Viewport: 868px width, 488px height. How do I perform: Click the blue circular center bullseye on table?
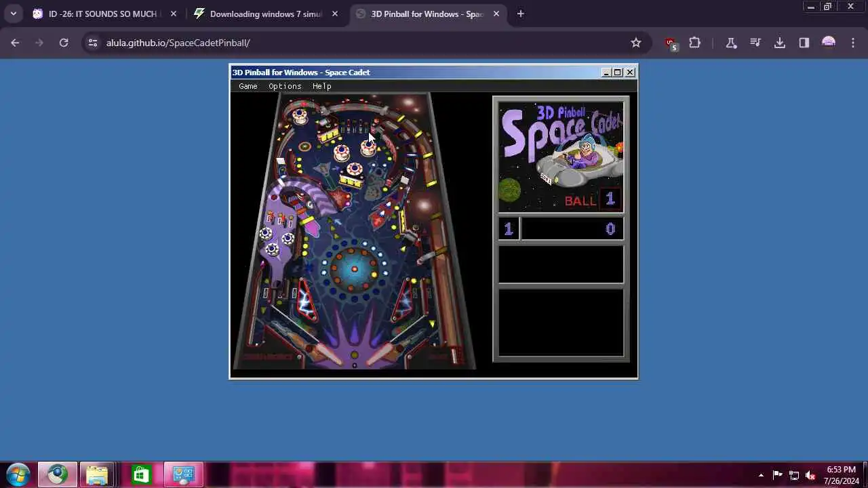pos(354,269)
